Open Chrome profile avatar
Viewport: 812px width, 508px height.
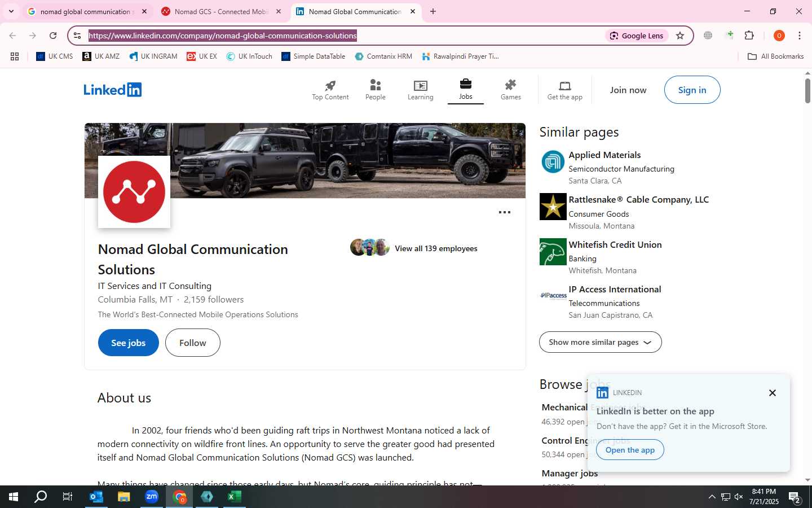pyautogui.click(x=779, y=36)
